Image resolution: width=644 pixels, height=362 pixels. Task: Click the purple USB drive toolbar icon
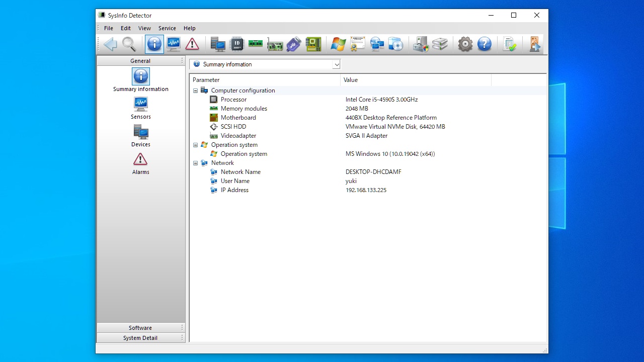tap(294, 44)
